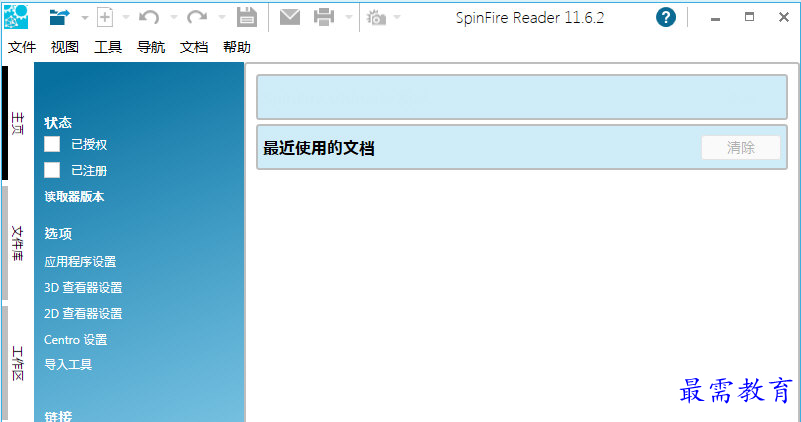Minimize the SpinFire Reader window
The image size is (801, 422).
[715, 18]
